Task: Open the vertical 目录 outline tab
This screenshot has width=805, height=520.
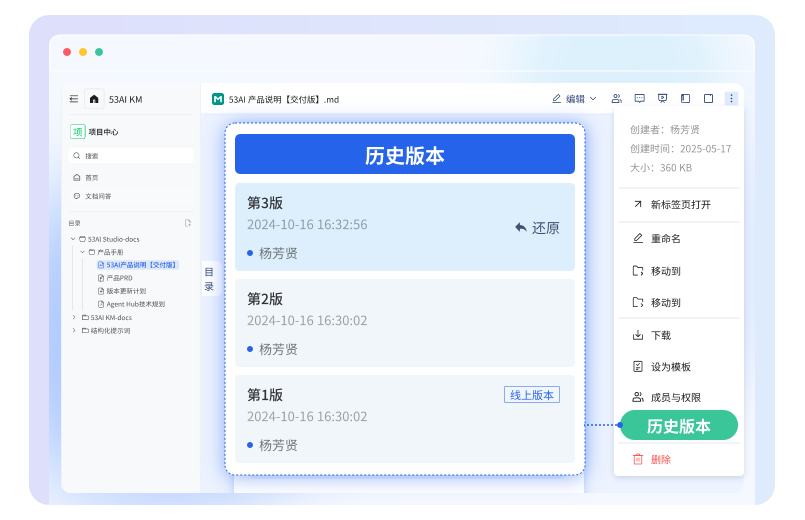Action: point(209,279)
